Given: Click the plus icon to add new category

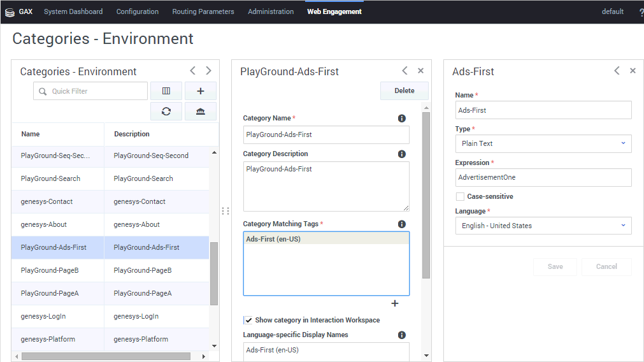Looking at the screenshot, I should click(201, 91).
